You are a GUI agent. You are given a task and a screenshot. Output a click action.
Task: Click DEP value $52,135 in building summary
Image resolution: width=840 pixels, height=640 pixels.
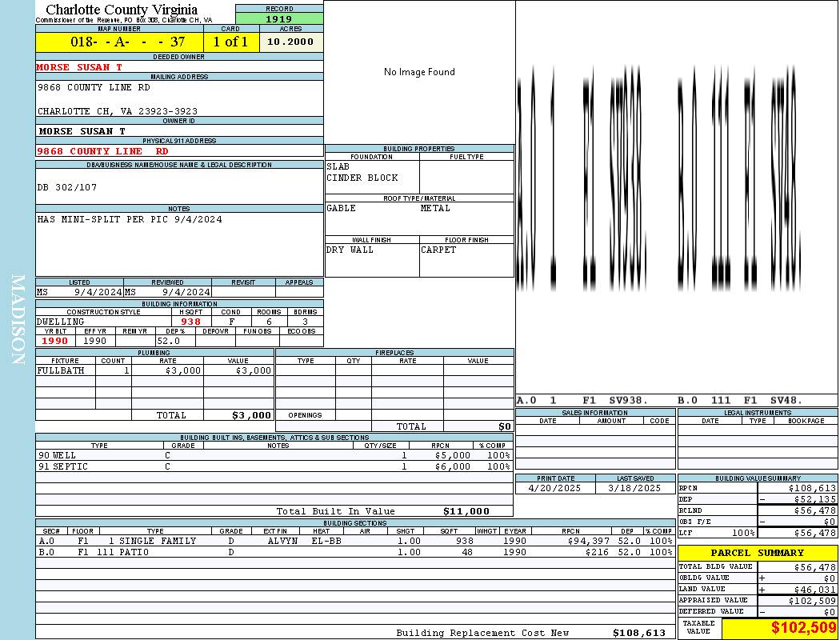coord(815,499)
